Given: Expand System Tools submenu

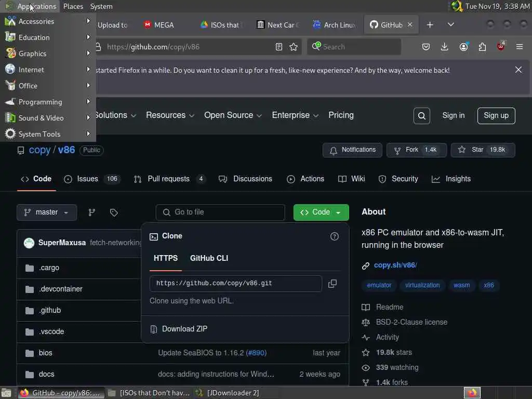Looking at the screenshot, I should (48, 134).
